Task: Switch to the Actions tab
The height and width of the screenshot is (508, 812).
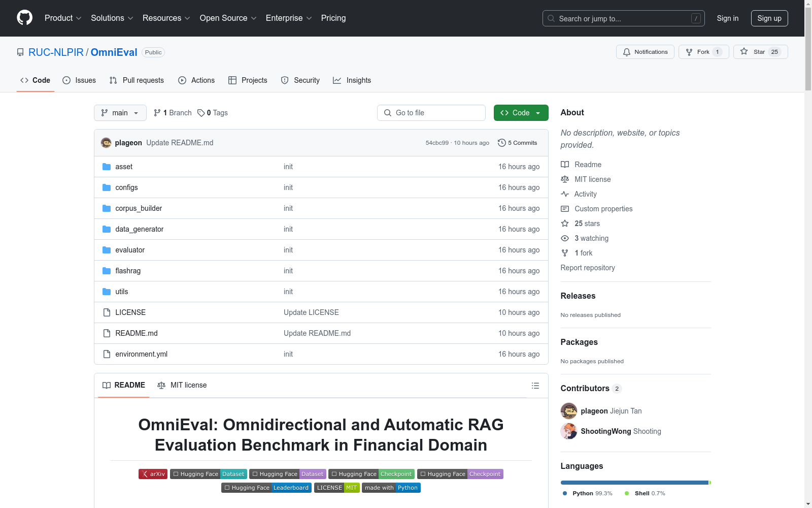Action: pos(196,80)
